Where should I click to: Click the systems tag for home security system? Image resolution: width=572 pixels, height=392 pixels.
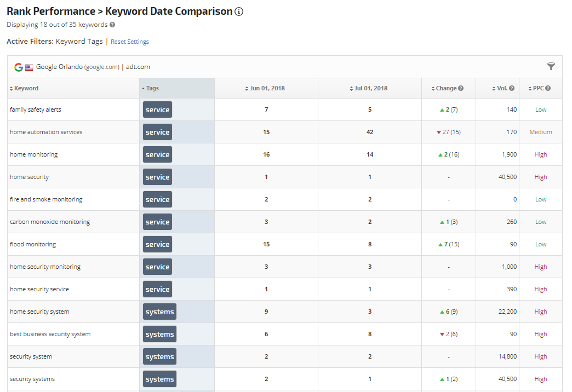click(x=159, y=312)
